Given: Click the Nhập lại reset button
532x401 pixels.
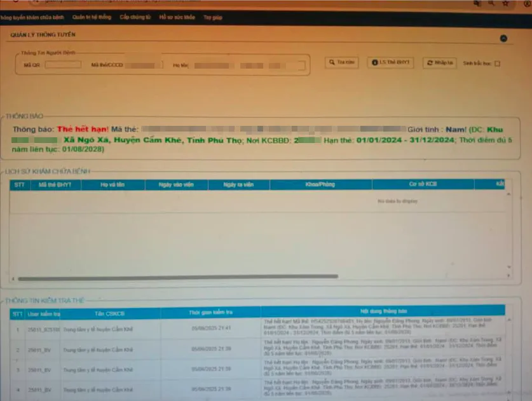Looking at the screenshot, I should pos(440,63).
